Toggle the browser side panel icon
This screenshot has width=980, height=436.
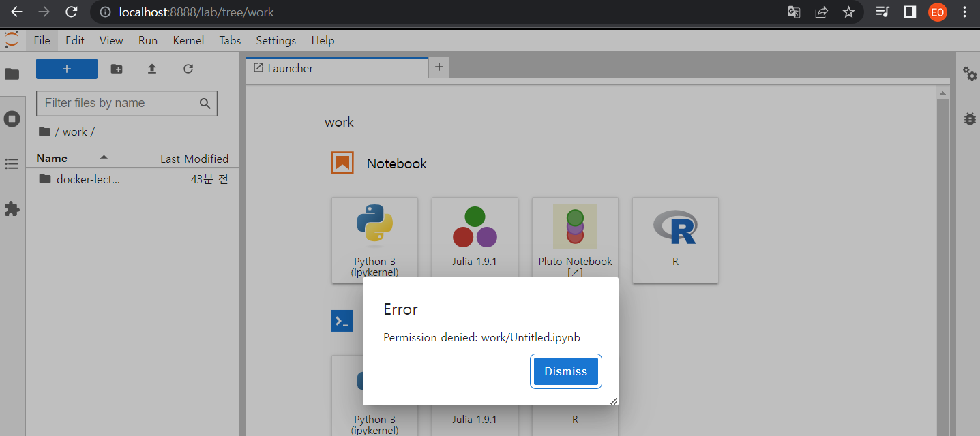pos(910,12)
